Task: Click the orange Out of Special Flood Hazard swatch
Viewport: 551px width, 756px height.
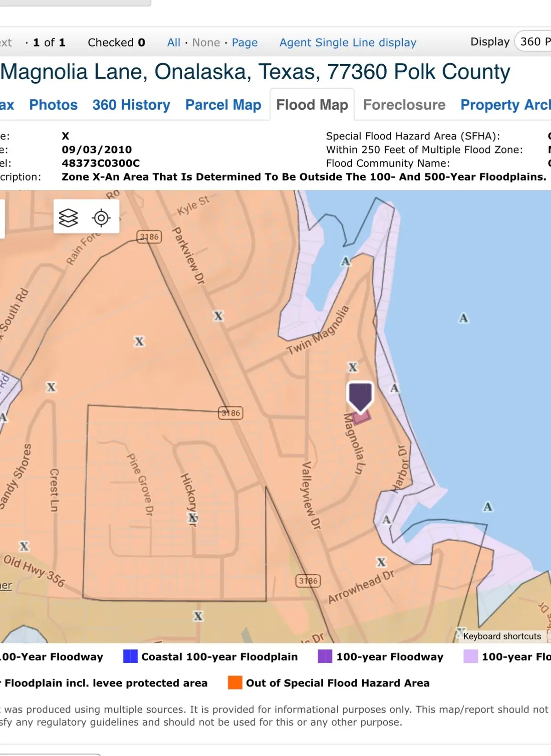Action: coord(235,683)
